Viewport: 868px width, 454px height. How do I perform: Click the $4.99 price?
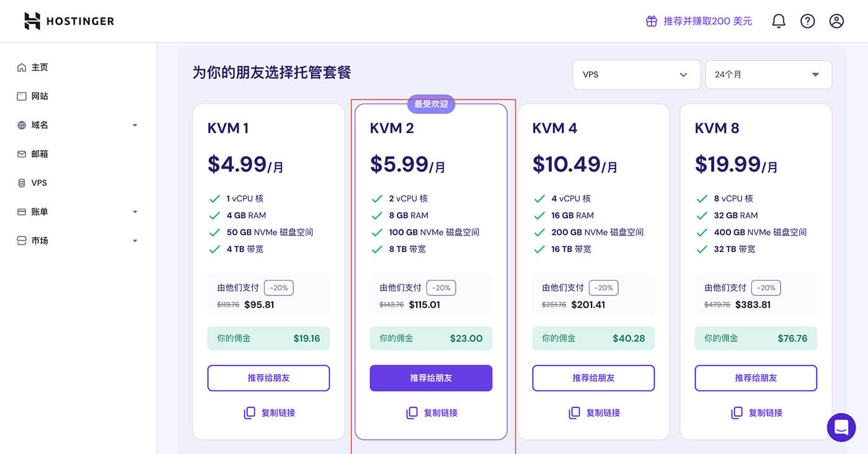(x=237, y=164)
